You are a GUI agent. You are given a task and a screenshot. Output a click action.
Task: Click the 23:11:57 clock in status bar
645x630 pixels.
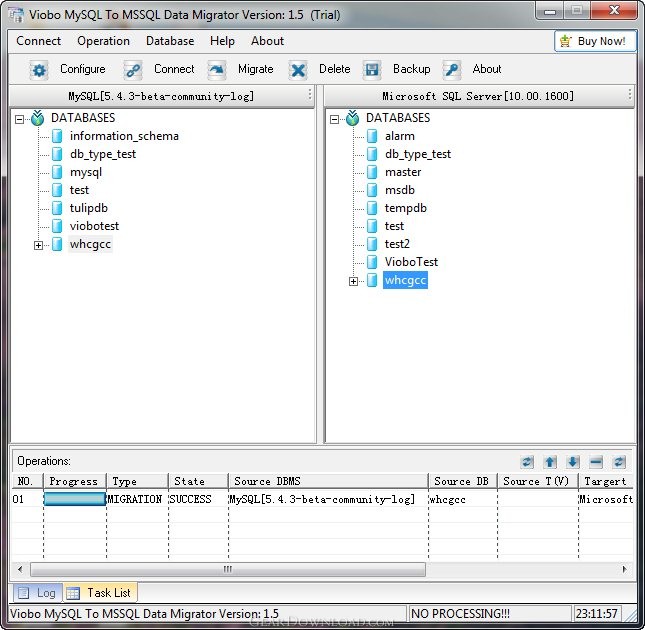(596, 614)
